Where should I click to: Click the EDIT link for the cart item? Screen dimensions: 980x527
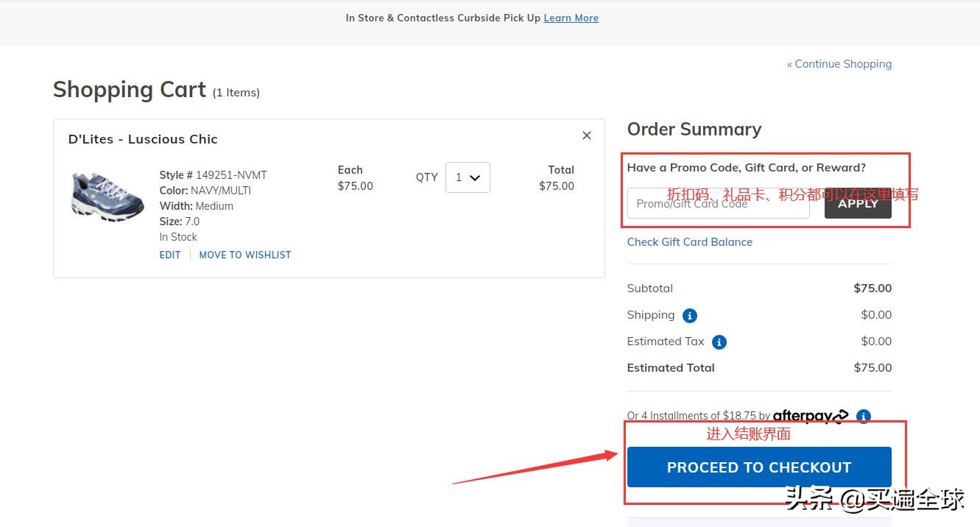(x=170, y=255)
